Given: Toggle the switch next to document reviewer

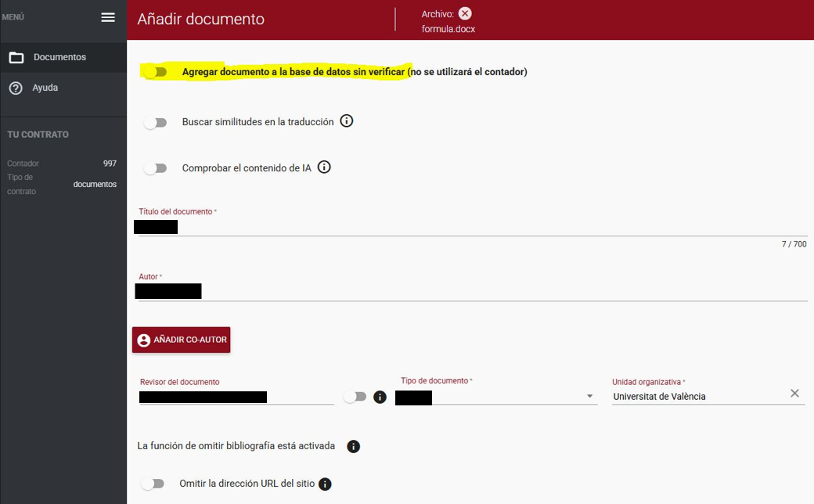Looking at the screenshot, I should click(x=355, y=397).
